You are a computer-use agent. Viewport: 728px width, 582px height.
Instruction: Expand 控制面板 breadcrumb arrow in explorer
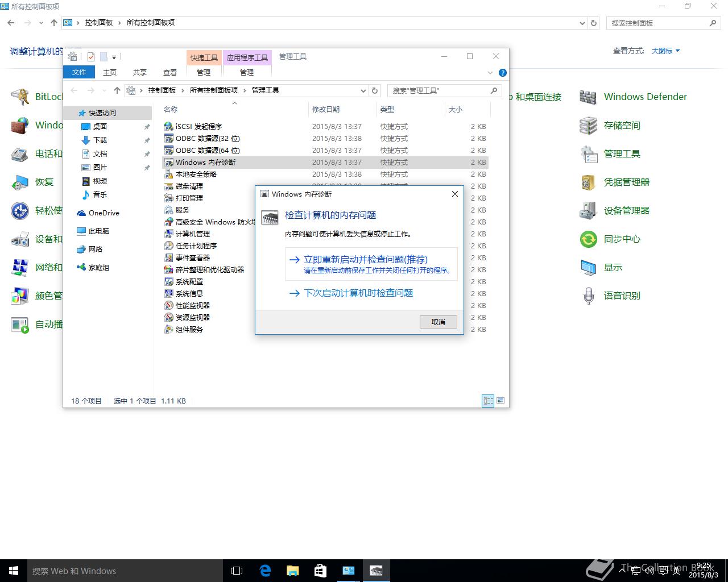click(x=183, y=90)
